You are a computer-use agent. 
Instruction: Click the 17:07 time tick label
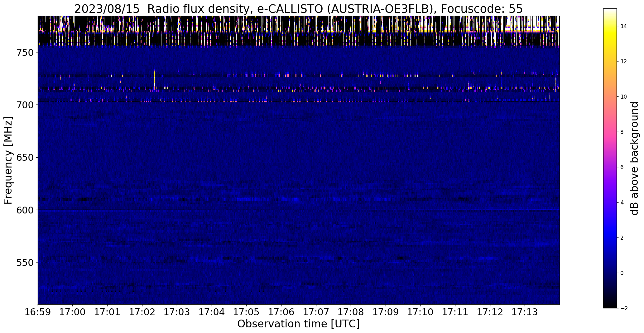coord(316,312)
